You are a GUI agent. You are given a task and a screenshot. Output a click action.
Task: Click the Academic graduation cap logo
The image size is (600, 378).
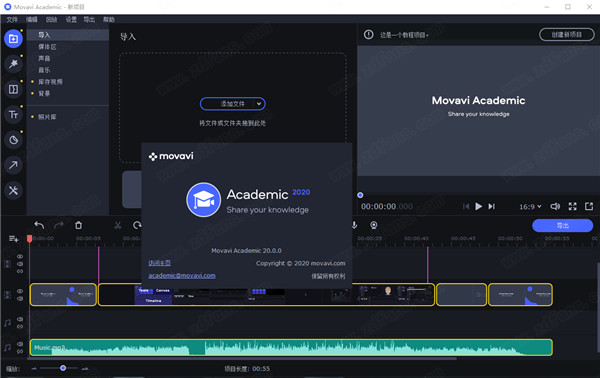point(204,200)
